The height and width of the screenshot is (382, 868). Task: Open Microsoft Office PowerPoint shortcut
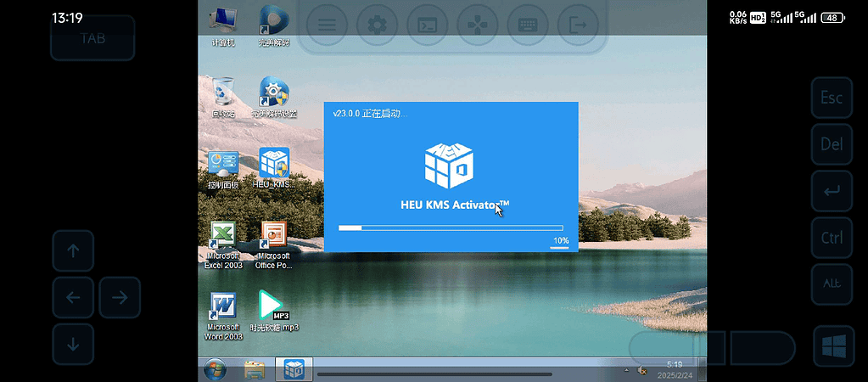pyautogui.click(x=274, y=244)
